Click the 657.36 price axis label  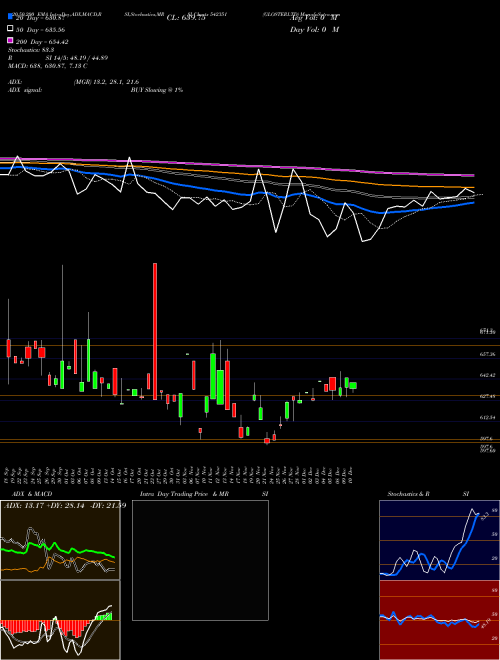coord(487,354)
